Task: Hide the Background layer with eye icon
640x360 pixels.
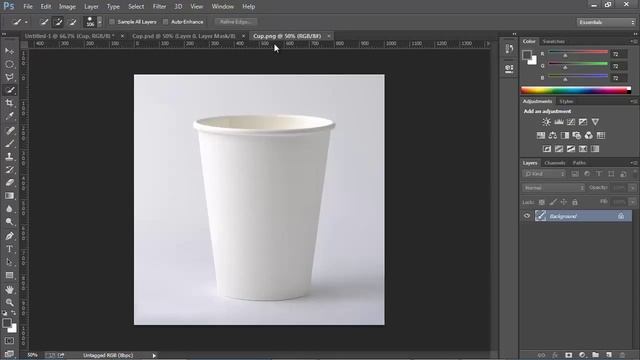Action: click(x=527, y=216)
